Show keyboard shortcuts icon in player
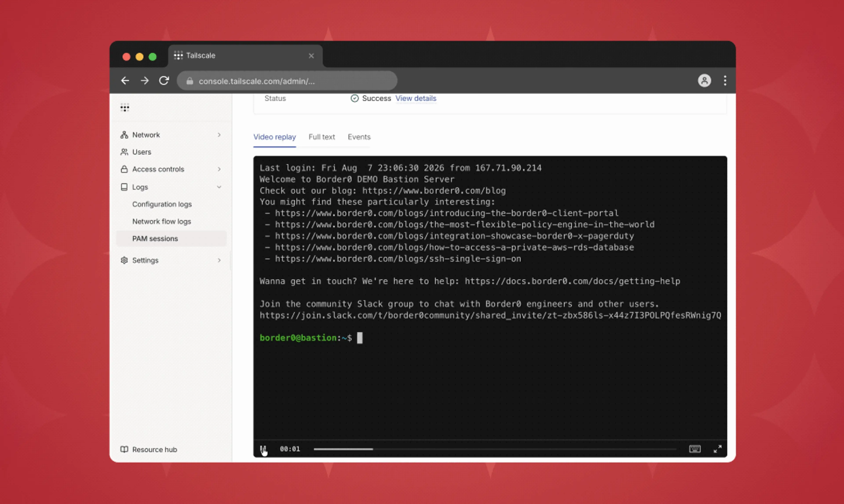844x504 pixels. [x=695, y=449]
